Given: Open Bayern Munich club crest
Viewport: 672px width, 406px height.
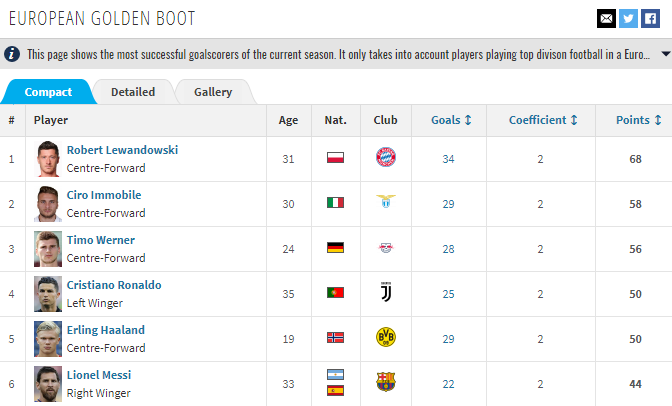Looking at the screenshot, I should (x=386, y=157).
